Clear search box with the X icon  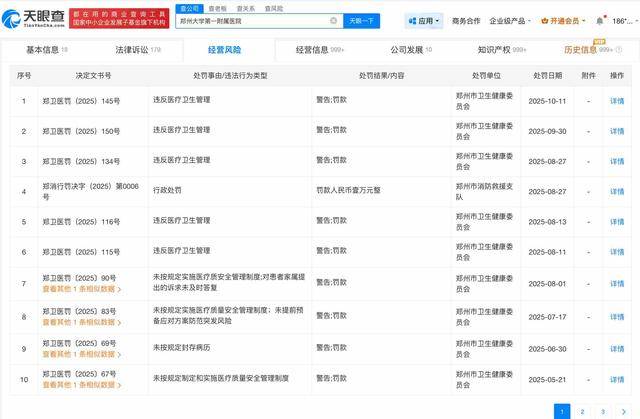pos(333,20)
